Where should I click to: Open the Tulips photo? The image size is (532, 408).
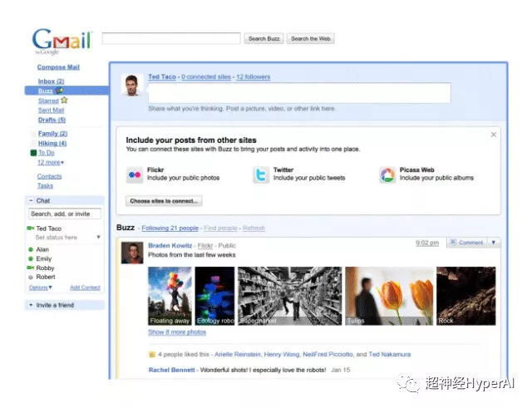tap(389, 296)
